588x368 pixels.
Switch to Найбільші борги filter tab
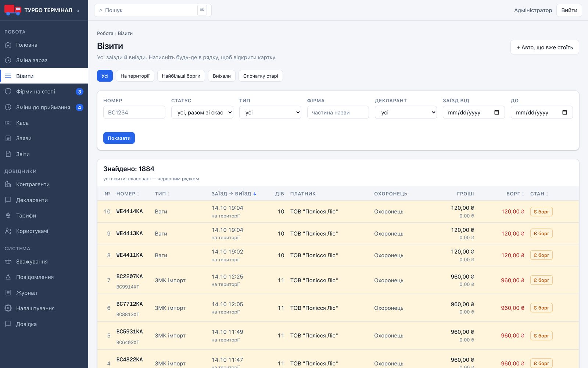[x=181, y=76]
